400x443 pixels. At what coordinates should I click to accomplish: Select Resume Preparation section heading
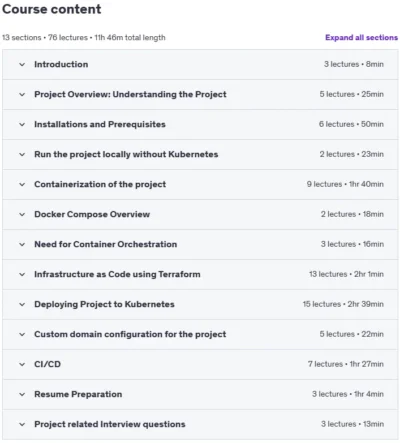tap(78, 394)
